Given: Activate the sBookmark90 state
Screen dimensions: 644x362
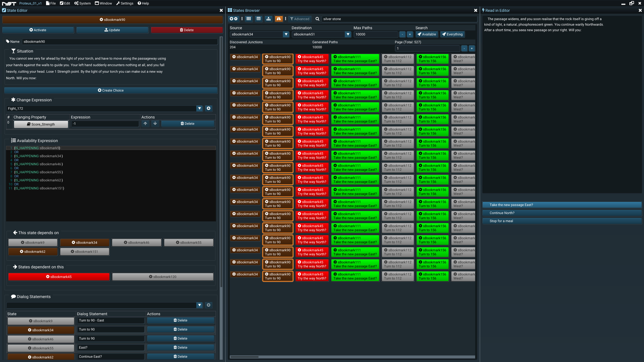Looking at the screenshot, I should [x=38, y=30].
